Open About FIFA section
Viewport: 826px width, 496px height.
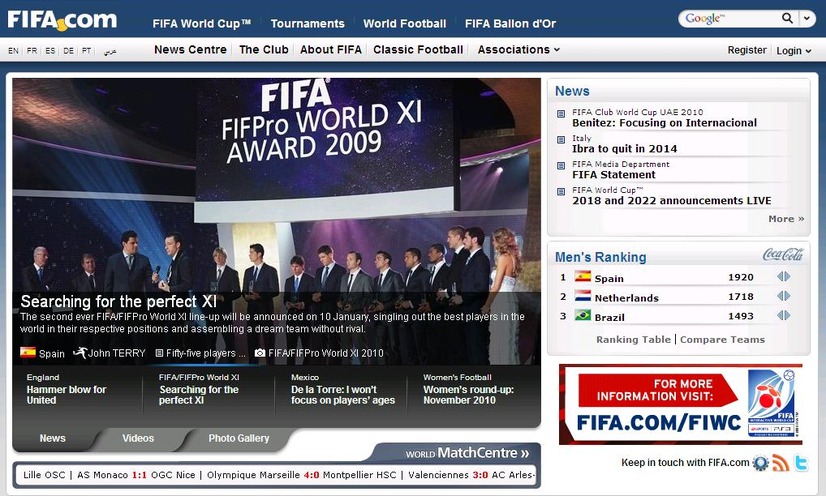[x=331, y=49]
